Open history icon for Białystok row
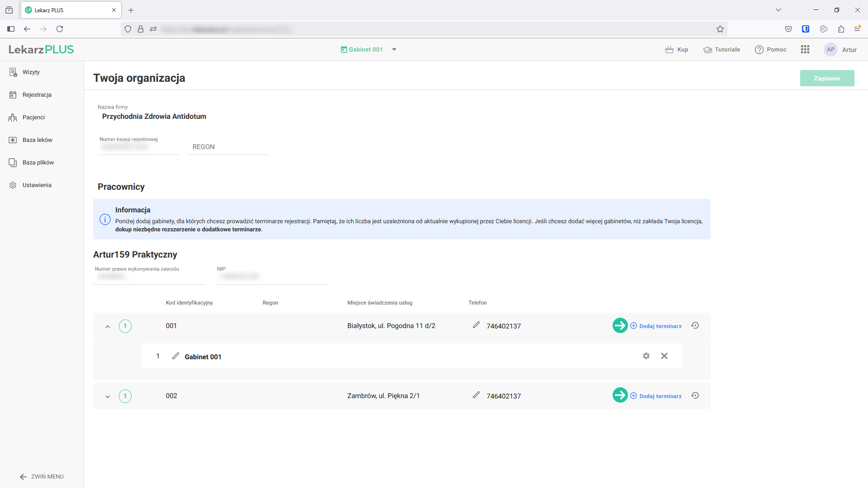The image size is (868, 488). click(x=695, y=325)
